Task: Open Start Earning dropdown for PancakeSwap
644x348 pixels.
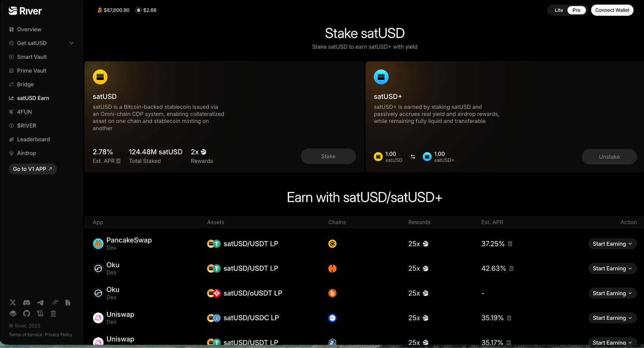Action: tap(612, 244)
